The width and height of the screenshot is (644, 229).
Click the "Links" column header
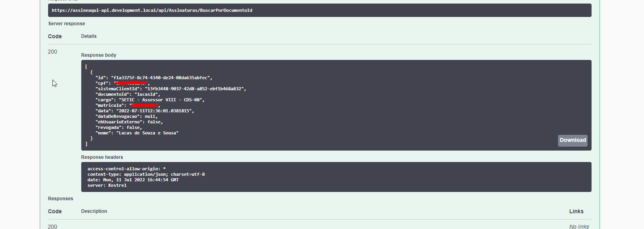(x=576, y=211)
